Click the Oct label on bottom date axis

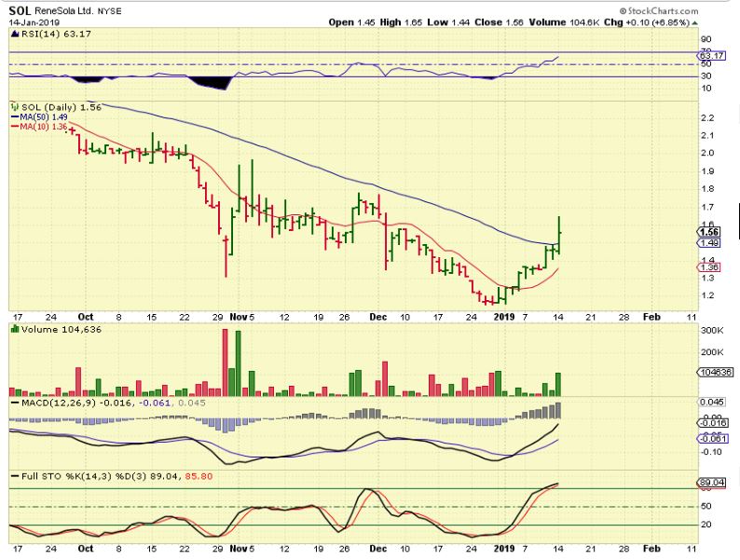click(86, 549)
